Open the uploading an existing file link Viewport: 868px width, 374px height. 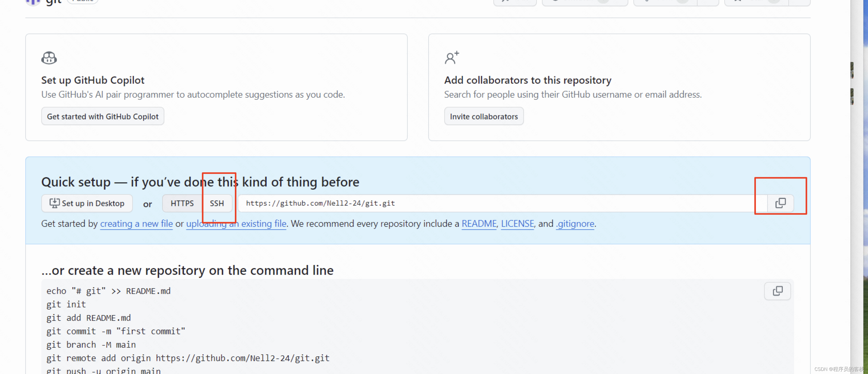236,223
